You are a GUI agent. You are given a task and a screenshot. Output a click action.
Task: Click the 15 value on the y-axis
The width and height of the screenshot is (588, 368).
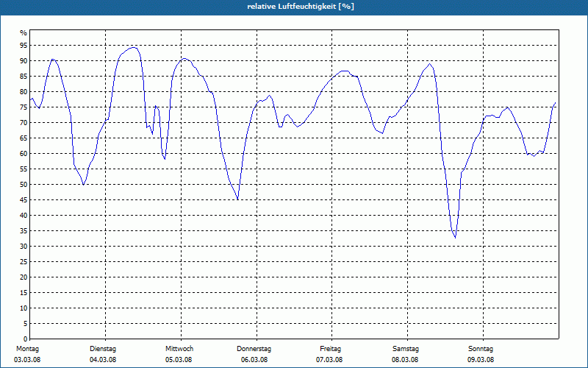24,292
